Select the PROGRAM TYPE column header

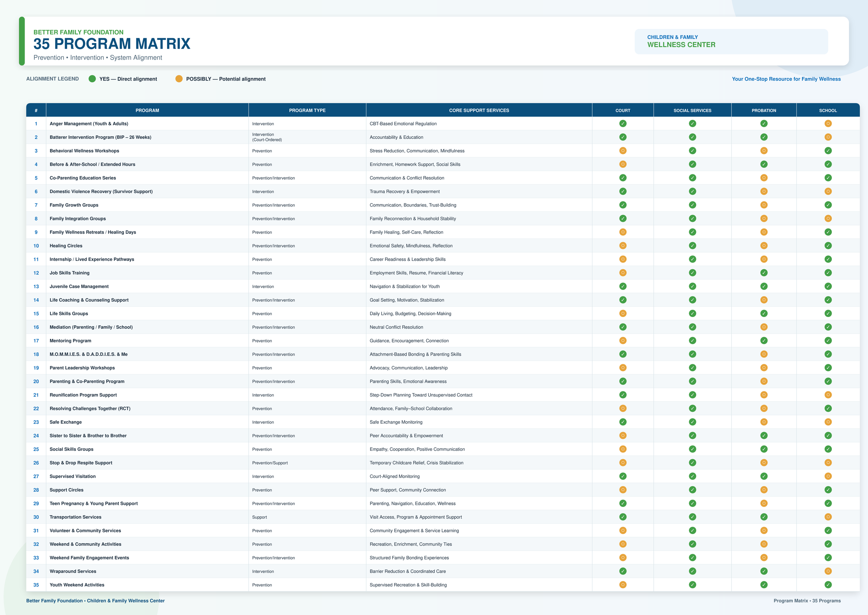coord(307,110)
